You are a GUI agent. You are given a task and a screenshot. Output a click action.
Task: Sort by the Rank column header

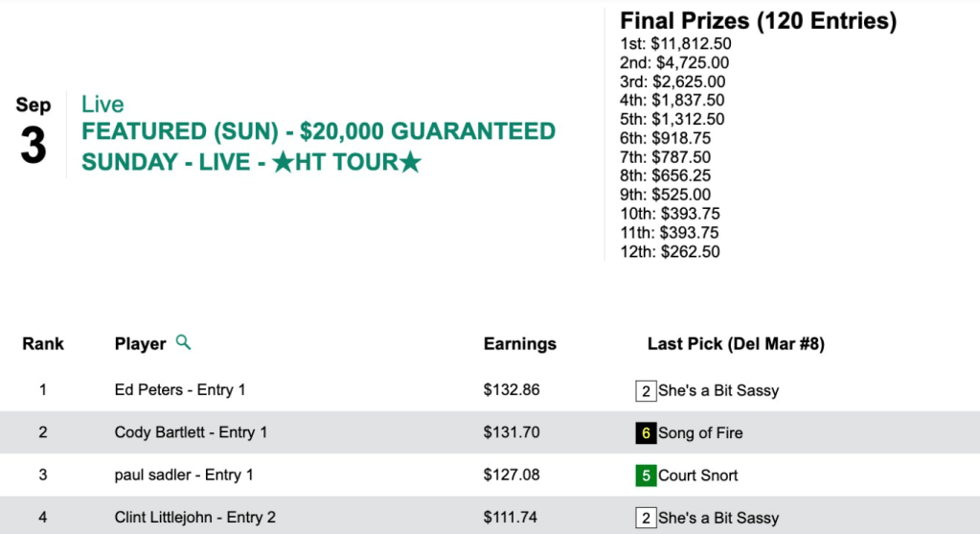[43, 343]
